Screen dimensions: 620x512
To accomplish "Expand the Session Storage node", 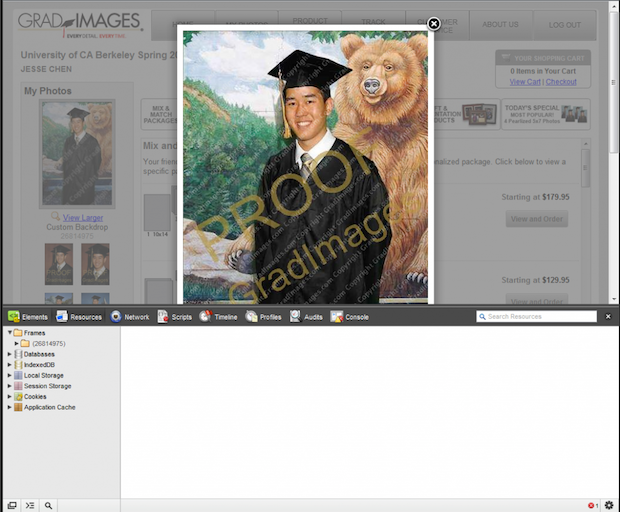I will 9,386.
